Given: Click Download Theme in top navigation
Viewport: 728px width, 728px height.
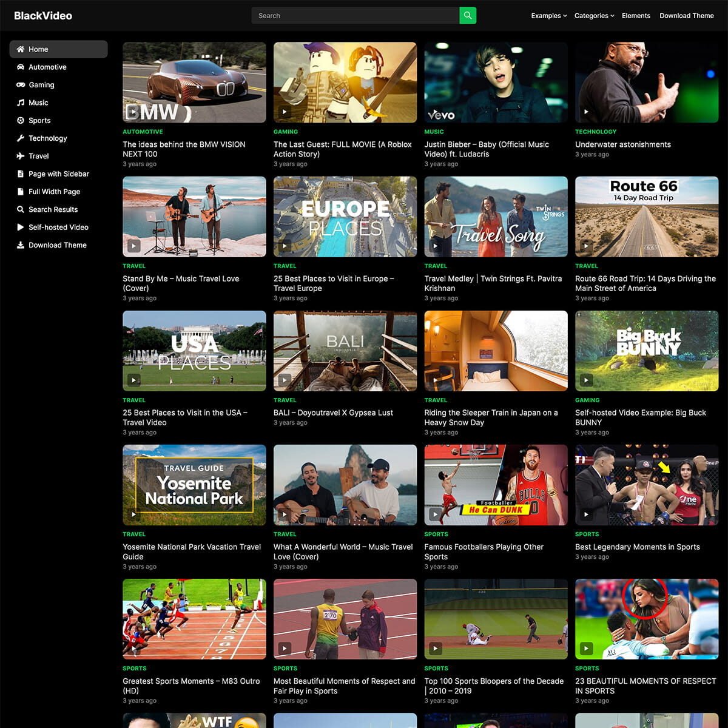Looking at the screenshot, I should 686,16.
